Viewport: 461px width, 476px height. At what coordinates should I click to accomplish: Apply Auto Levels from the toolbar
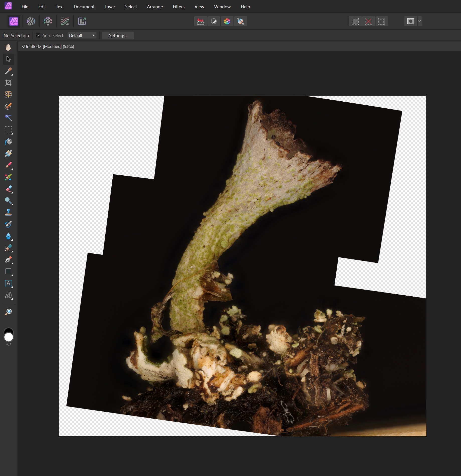(x=200, y=21)
